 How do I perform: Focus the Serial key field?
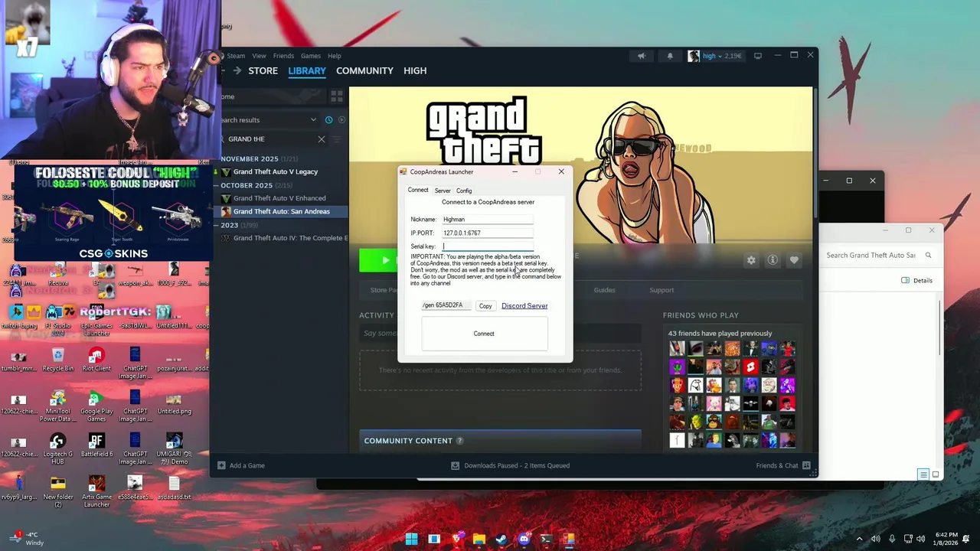tap(487, 246)
